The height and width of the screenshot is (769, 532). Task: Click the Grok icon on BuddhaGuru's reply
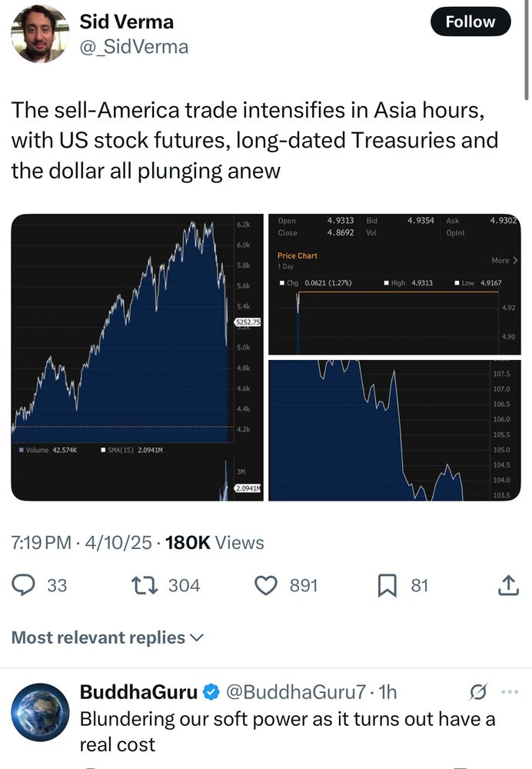[x=477, y=692]
